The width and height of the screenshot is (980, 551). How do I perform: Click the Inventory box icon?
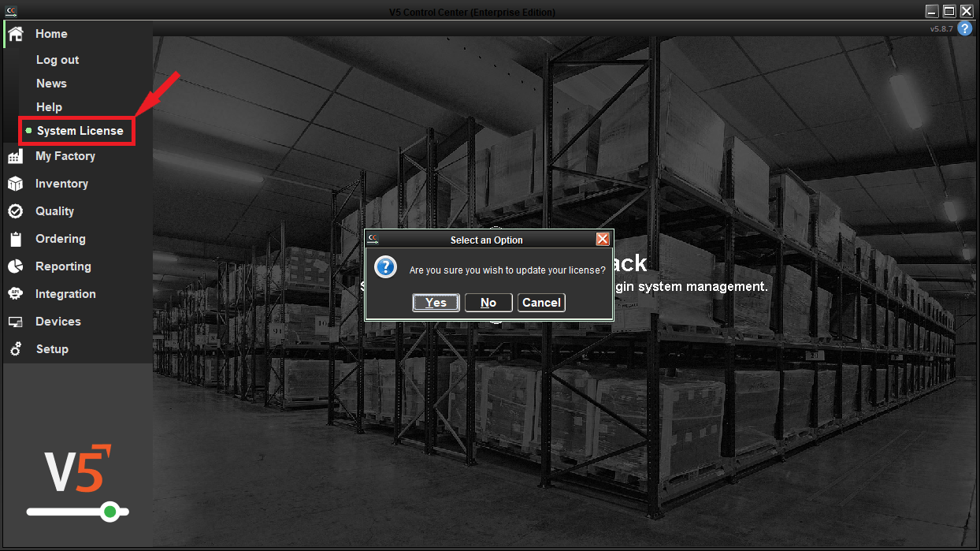15,184
